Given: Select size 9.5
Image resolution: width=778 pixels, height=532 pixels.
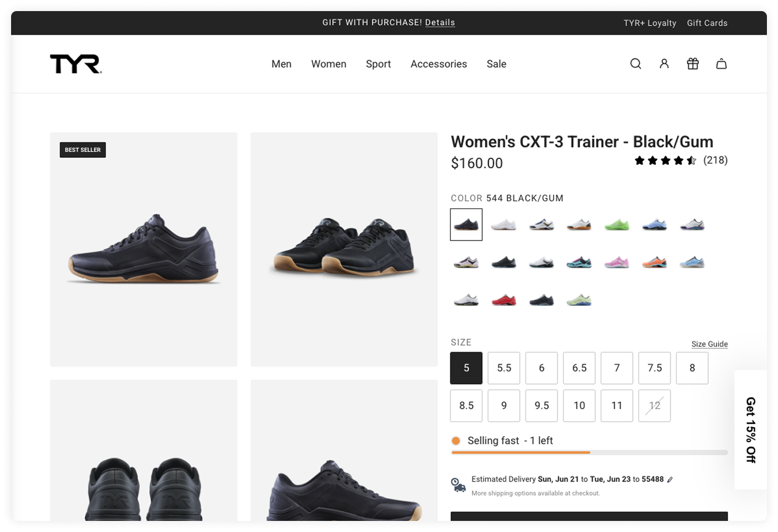Looking at the screenshot, I should click(x=541, y=406).
